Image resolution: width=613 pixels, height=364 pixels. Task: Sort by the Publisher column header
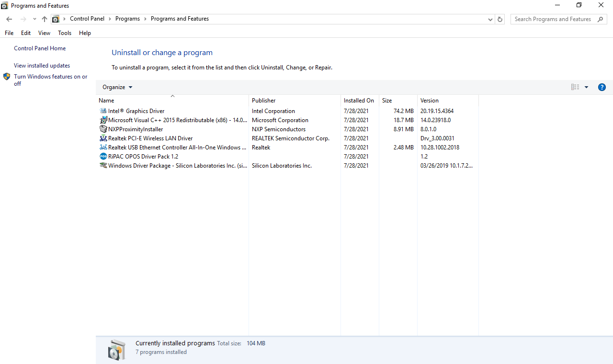(x=295, y=101)
